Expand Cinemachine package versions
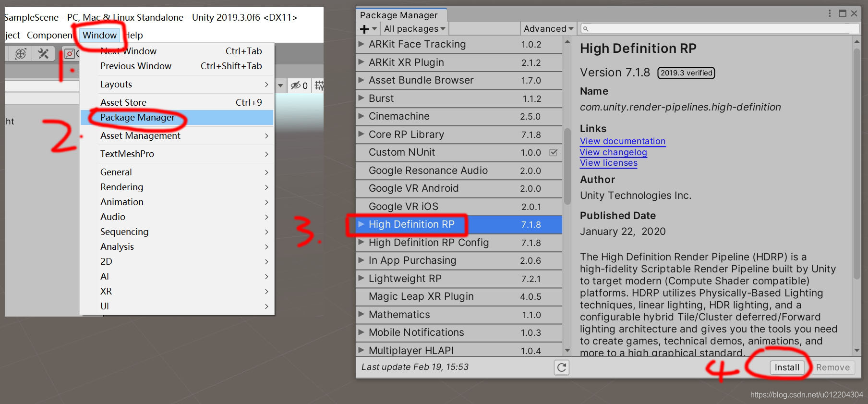Screen dimensions: 868x404 click(361, 116)
